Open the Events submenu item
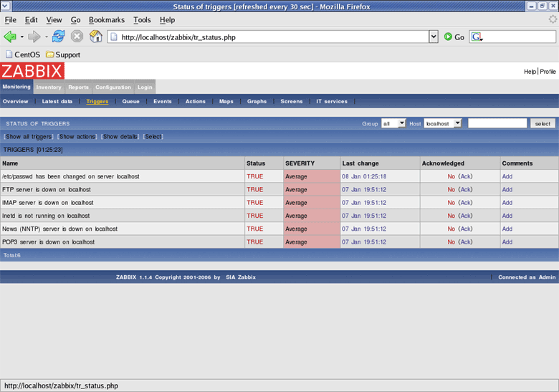This screenshot has width=559, height=392. point(162,102)
